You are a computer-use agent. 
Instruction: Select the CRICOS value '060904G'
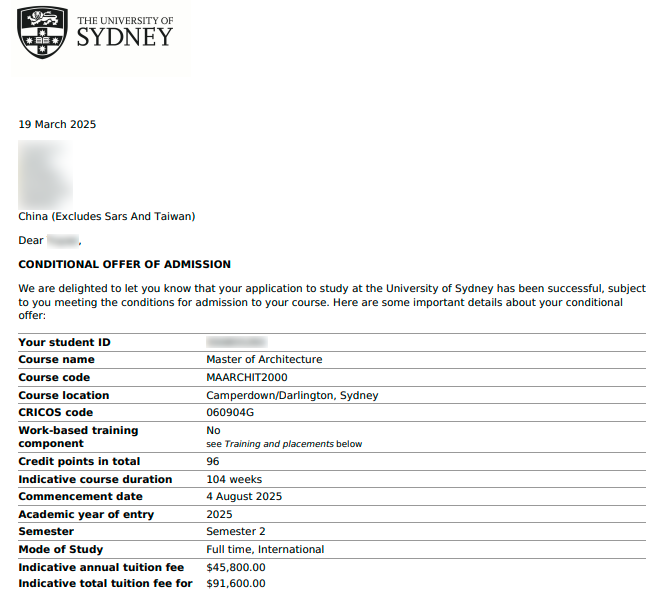coord(230,413)
